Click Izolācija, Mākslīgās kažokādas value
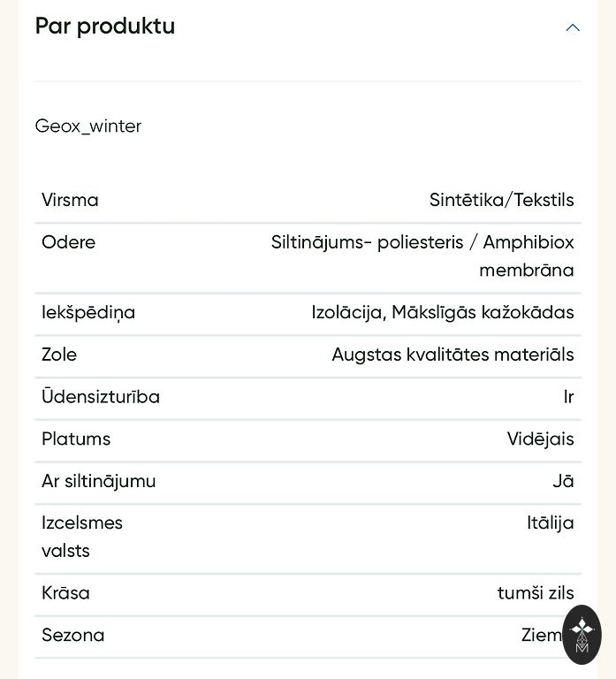 pyautogui.click(x=442, y=312)
